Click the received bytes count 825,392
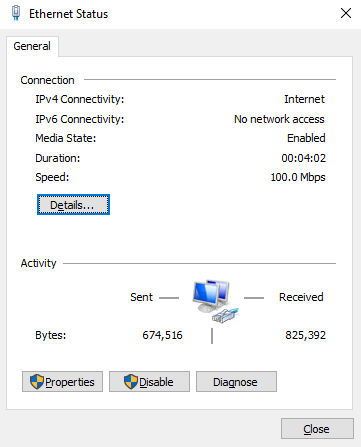Image resolution: width=361 pixels, height=447 pixels. (305, 335)
